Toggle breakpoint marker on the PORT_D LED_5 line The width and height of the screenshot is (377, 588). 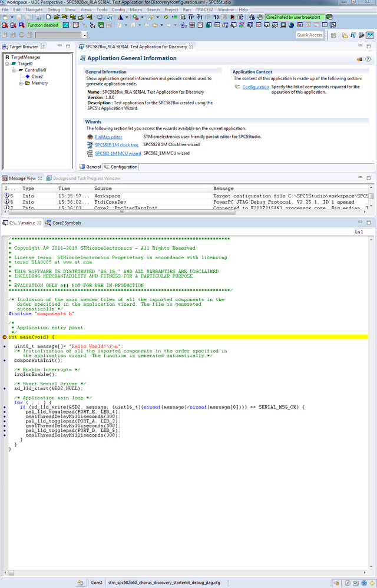tap(5, 431)
